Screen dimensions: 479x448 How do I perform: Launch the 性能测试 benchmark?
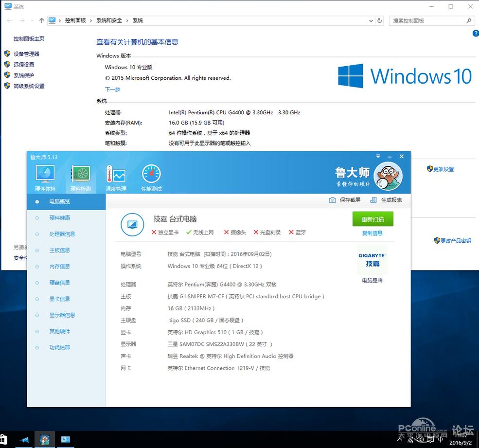click(x=151, y=176)
